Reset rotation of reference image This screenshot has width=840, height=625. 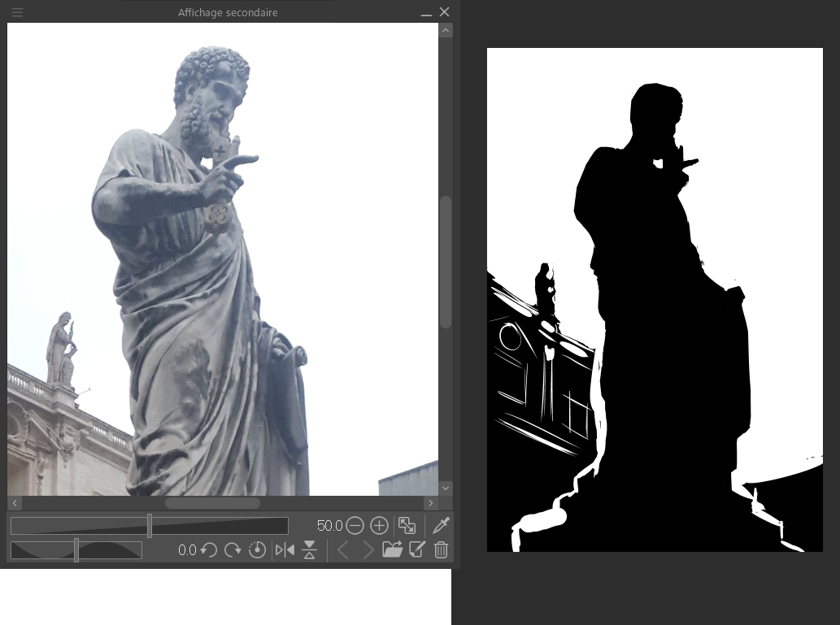(x=257, y=550)
